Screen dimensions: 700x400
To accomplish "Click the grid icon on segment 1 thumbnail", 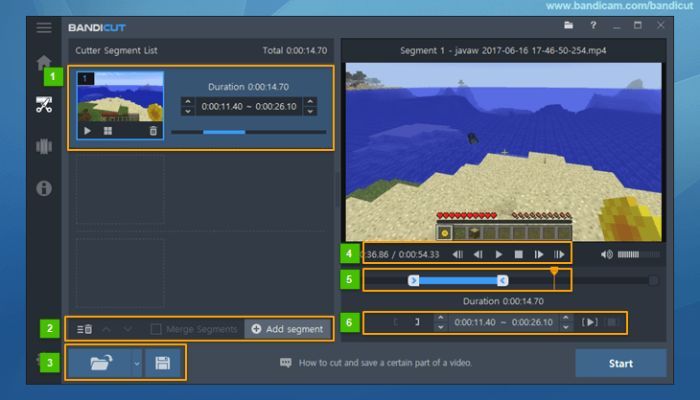I will click(x=108, y=131).
